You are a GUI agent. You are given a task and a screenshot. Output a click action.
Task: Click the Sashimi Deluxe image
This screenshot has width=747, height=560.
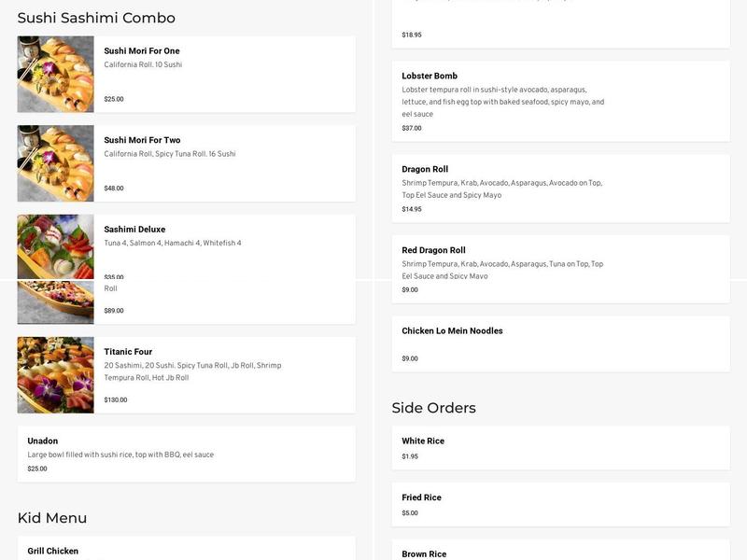pos(55,246)
